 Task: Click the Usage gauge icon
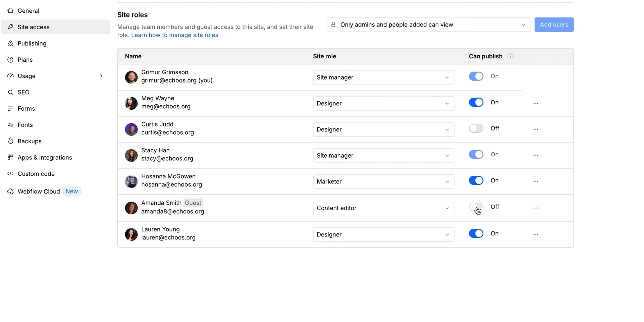click(x=10, y=76)
